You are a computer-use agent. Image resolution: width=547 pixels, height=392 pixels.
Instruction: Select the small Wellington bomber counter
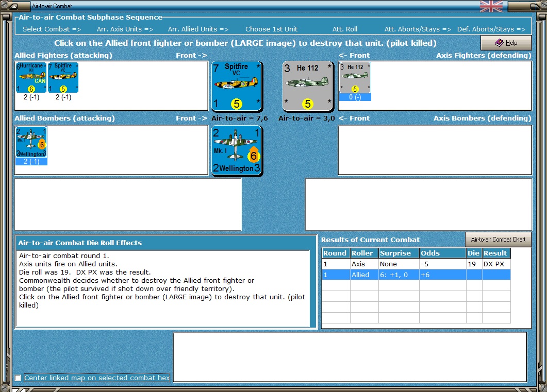pos(31,143)
